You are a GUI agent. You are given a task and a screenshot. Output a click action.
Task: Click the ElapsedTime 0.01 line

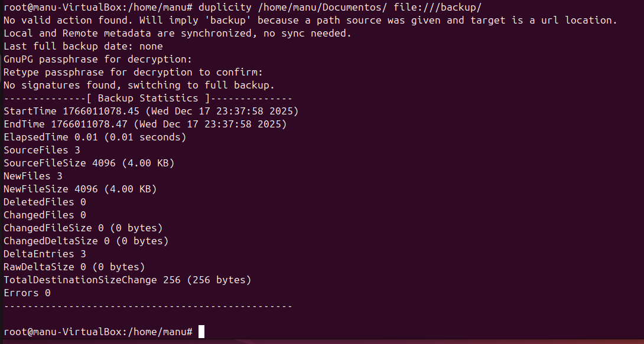pos(95,137)
